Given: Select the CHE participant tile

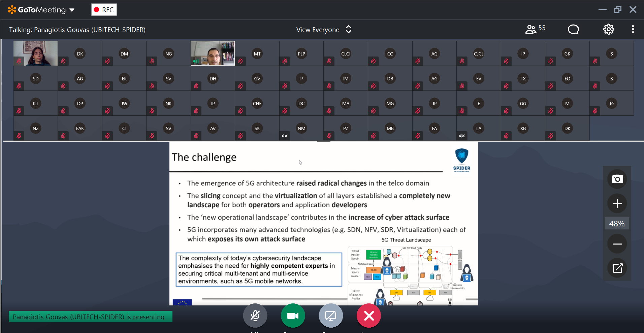Looking at the screenshot, I should [257, 103].
